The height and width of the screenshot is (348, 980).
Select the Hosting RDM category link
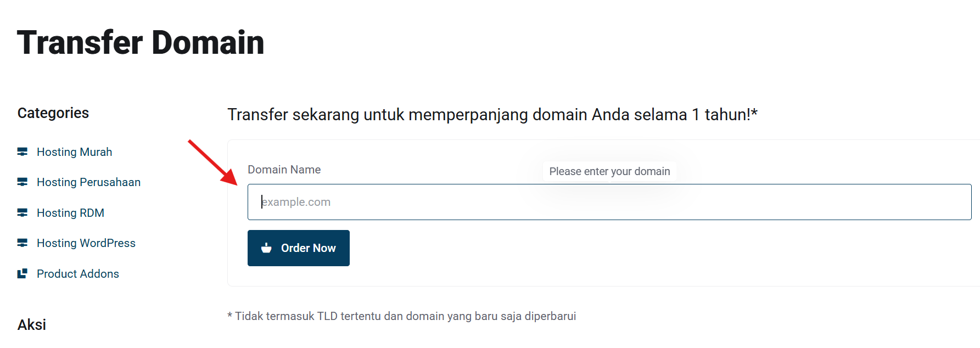pyautogui.click(x=70, y=213)
